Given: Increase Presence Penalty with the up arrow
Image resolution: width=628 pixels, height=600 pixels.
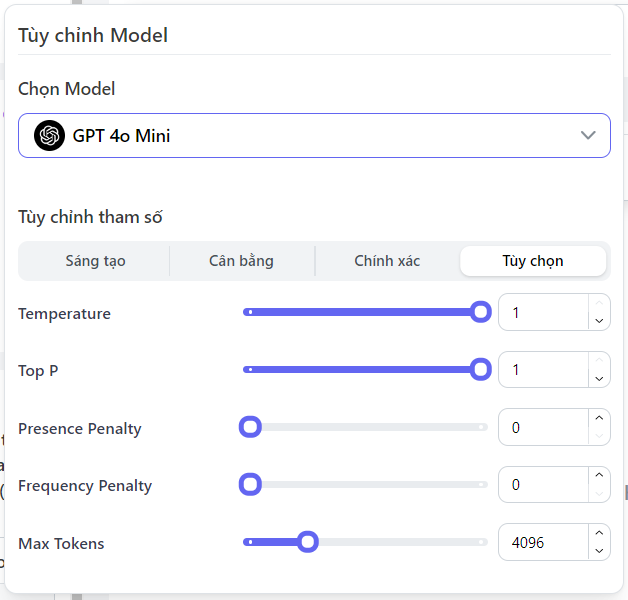Looking at the screenshot, I should (x=598, y=419).
